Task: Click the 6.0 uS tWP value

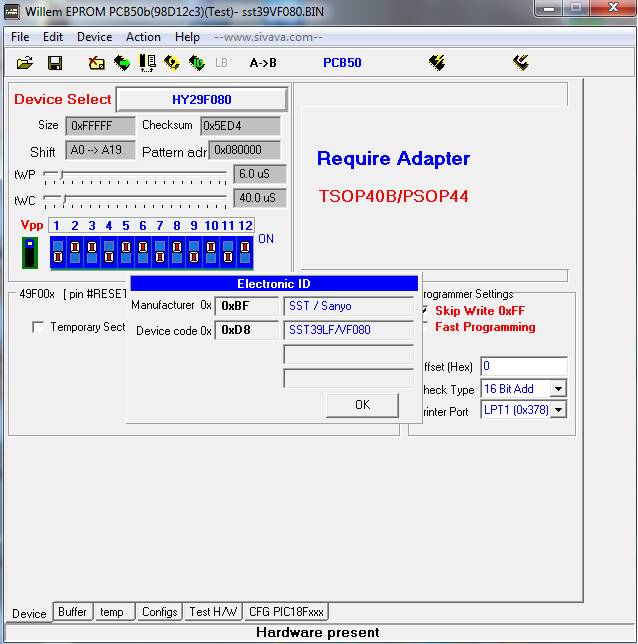Action: click(x=260, y=174)
